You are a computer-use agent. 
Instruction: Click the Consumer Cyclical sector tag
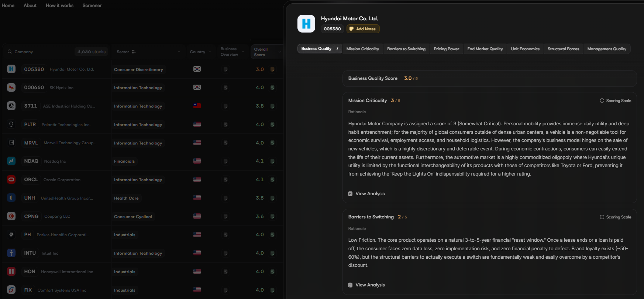pos(133,217)
